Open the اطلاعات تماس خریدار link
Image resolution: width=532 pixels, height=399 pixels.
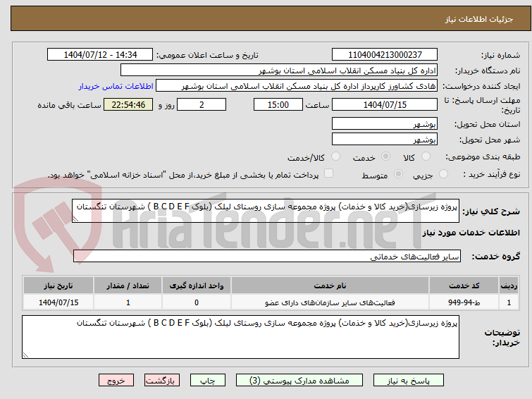pyautogui.click(x=116, y=86)
